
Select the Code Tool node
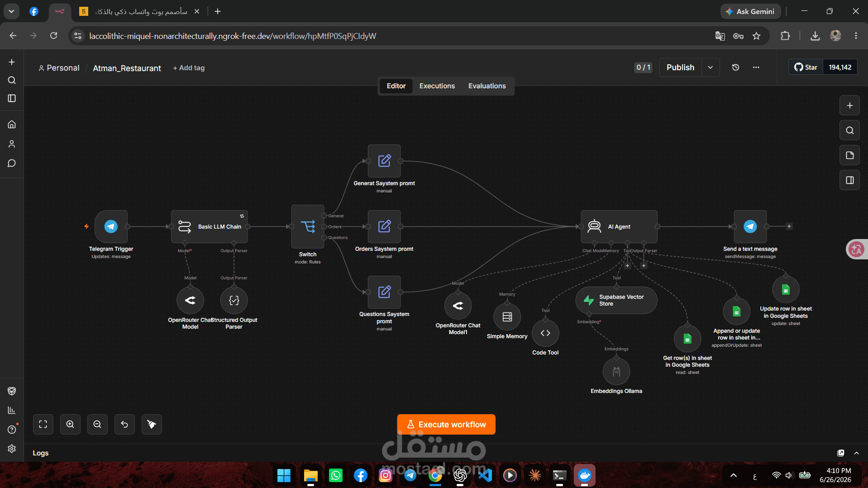click(x=545, y=333)
